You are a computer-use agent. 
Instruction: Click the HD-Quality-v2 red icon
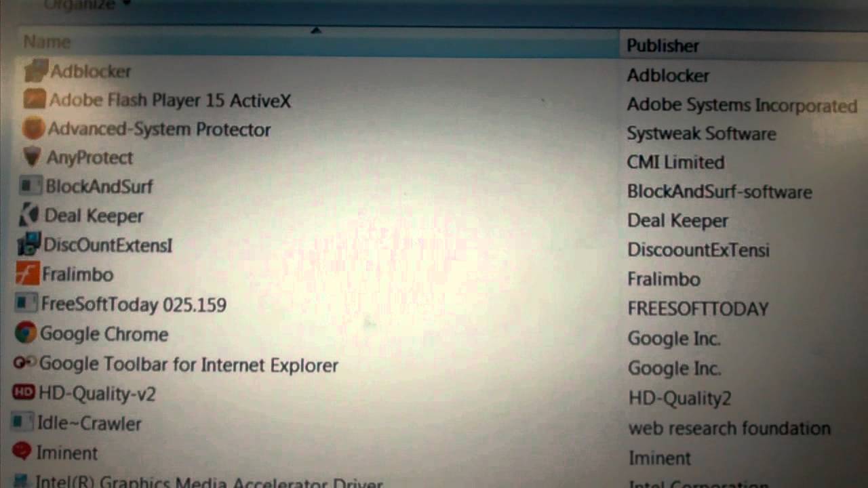(x=24, y=392)
